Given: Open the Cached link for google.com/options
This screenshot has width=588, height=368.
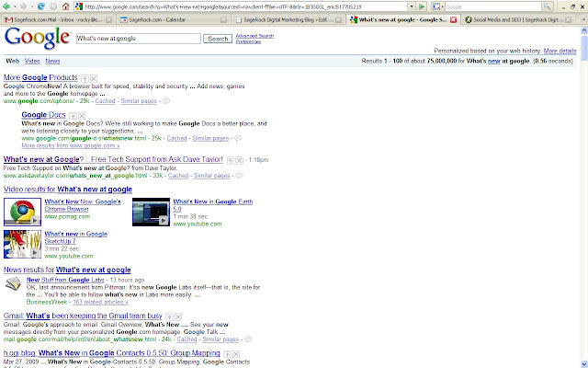Looking at the screenshot, I should [x=105, y=101].
